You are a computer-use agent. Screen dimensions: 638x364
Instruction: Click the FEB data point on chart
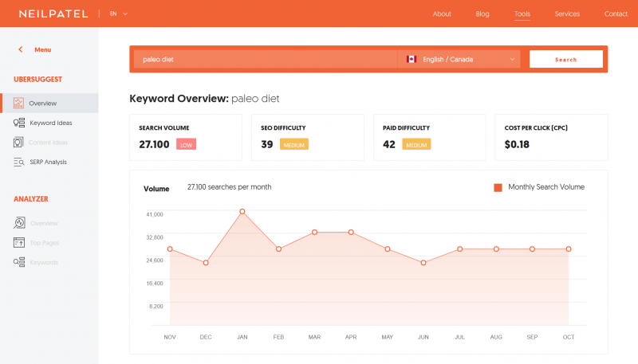point(278,249)
